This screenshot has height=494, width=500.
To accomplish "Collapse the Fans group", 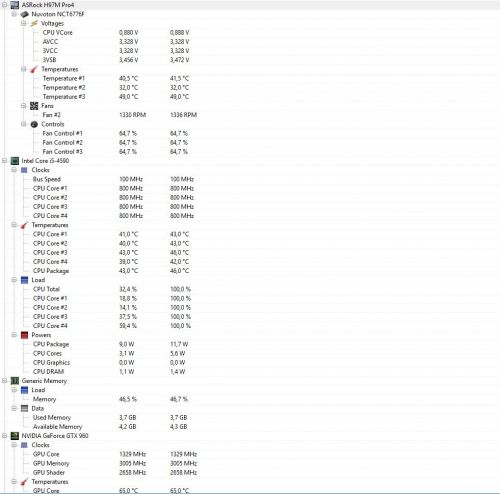I will coord(24,106).
